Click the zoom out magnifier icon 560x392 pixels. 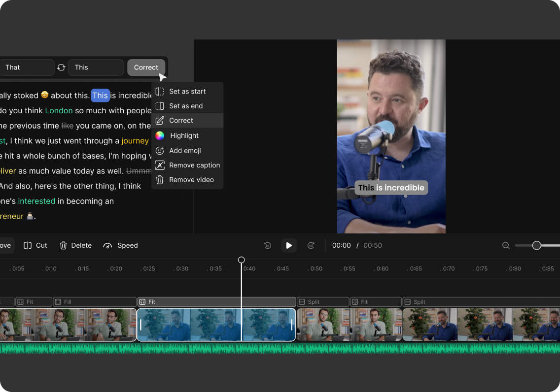(x=506, y=245)
